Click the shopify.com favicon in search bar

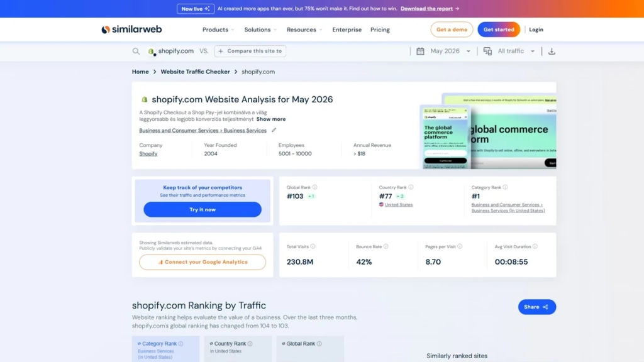click(151, 52)
